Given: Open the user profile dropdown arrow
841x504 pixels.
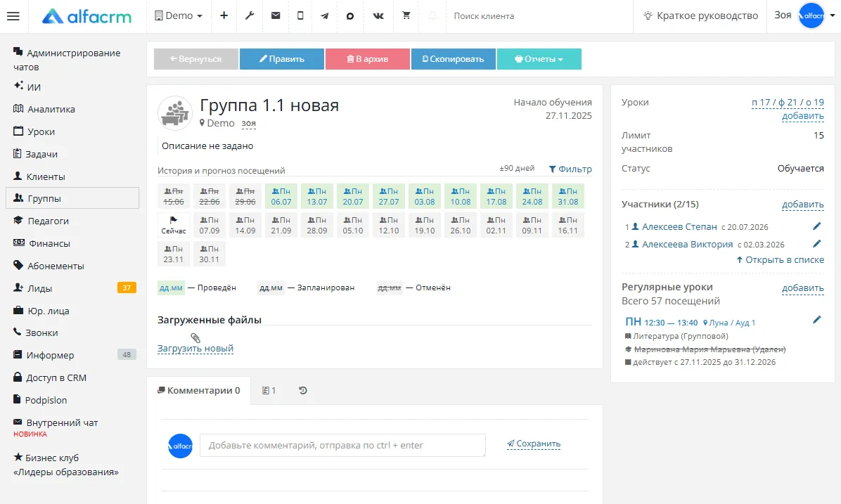Looking at the screenshot, I should click(833, 15).
